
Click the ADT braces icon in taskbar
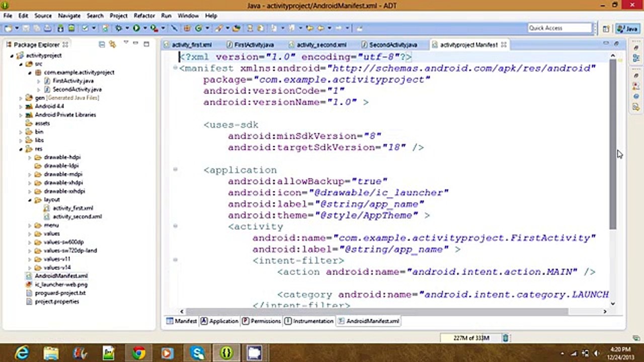coord(226,353)
